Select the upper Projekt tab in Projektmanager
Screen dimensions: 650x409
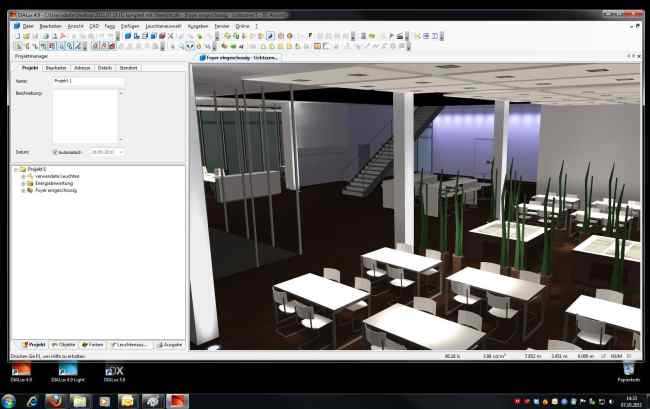[x=30, y=68]
